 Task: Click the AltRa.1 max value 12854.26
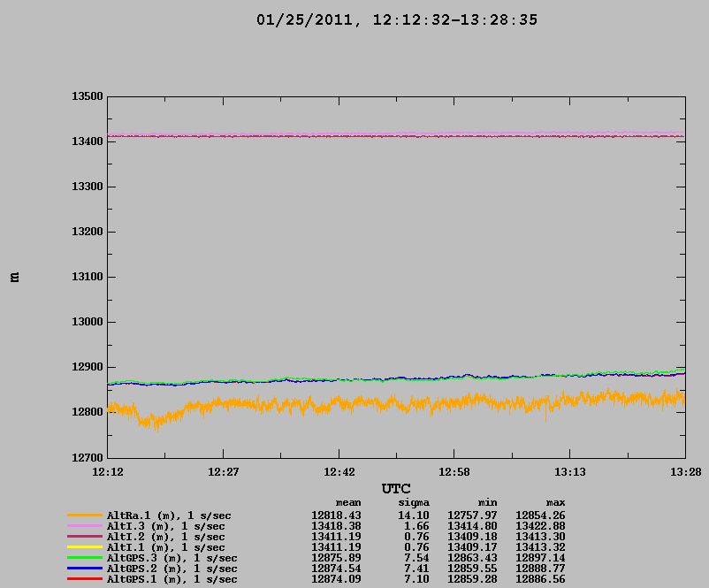(x=540, y=515)
